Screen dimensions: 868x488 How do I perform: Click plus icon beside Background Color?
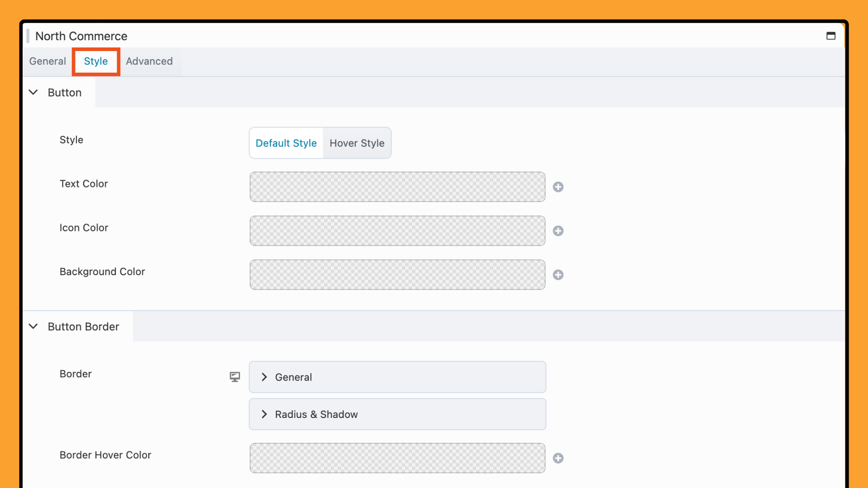[558, 275]
